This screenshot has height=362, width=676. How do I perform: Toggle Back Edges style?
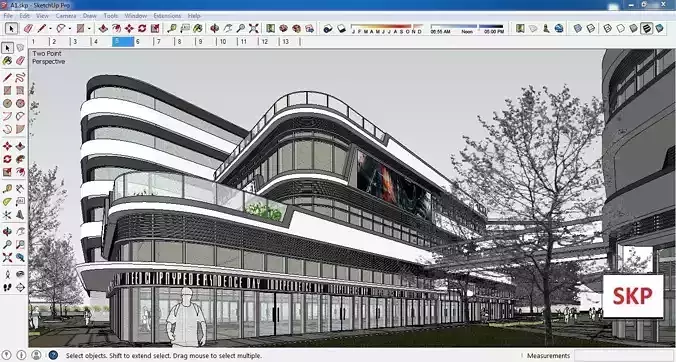point(591,28)
